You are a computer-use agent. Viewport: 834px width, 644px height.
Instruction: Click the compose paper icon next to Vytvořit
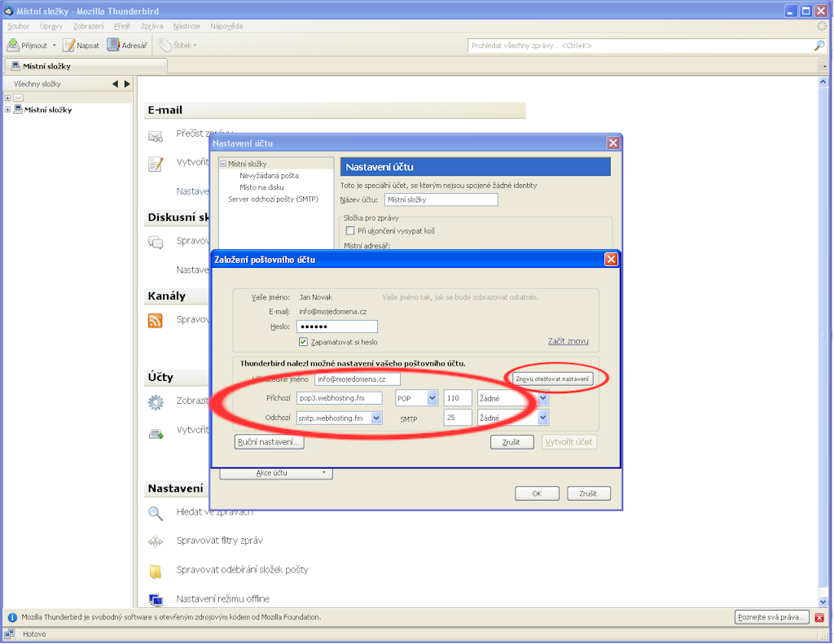pyautogui.click(x=156, y=164)
